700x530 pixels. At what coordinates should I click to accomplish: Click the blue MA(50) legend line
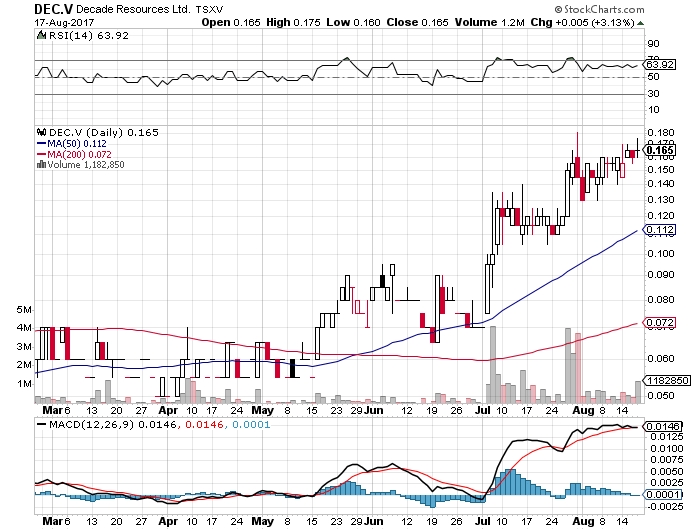[x=42, y=144]
